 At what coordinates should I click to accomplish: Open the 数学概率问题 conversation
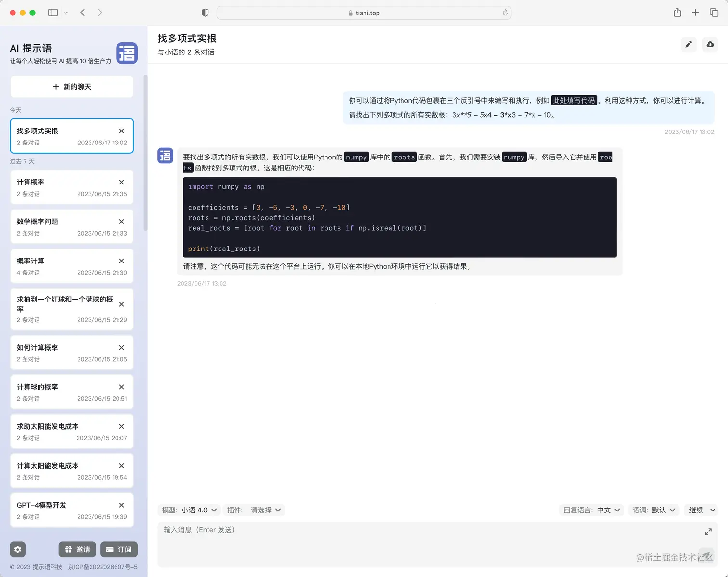tap(72, 227)
